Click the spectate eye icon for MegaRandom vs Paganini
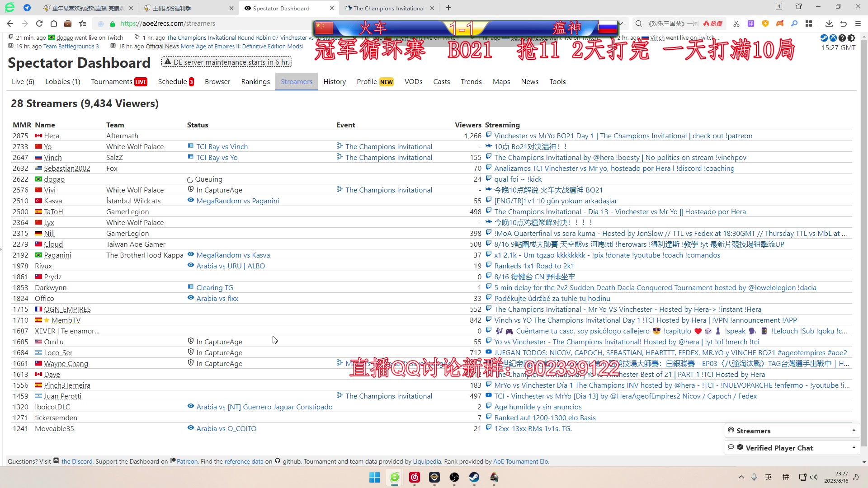Image resolution: width=868 pixels, height=488 pixels. 191,200
